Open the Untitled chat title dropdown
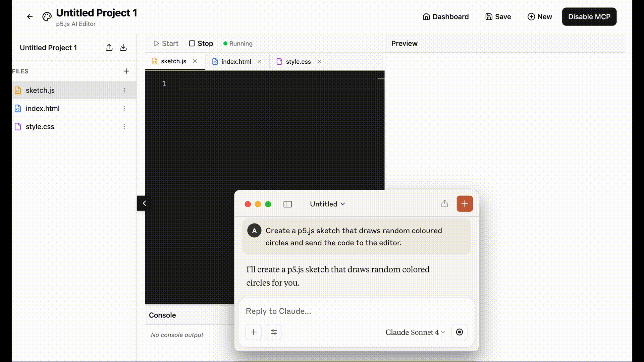 click(x=327, y=204)
